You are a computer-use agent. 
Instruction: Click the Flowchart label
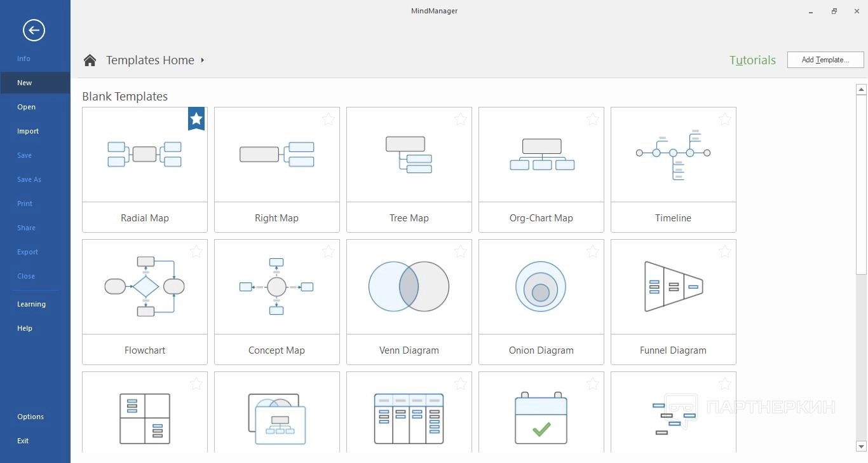point(145,350)
